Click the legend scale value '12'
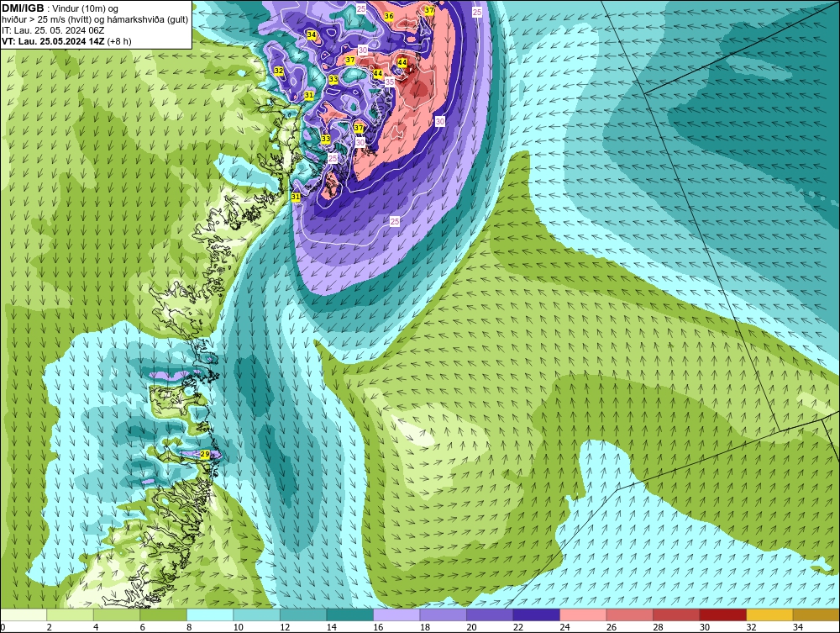The image size is (840, 633). 285,627
